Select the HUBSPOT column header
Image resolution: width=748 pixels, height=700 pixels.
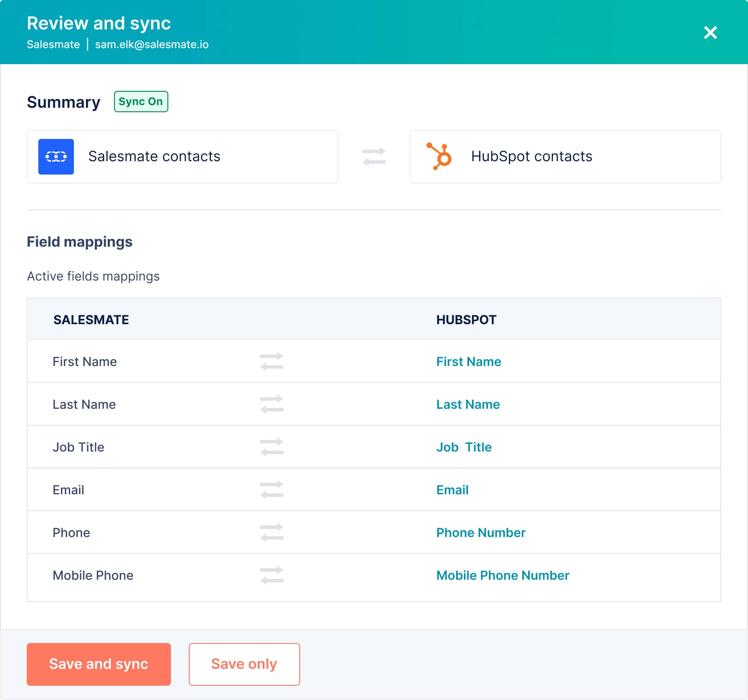point(466,319)
